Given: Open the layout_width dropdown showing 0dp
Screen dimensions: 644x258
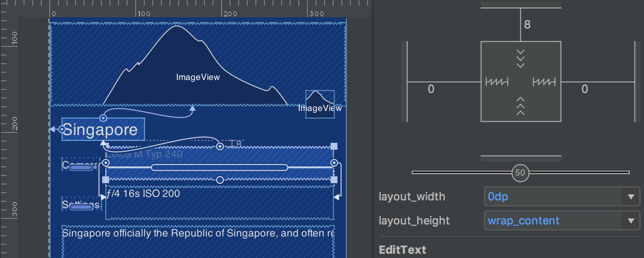Looking at the screenshot, I should tap(561, 197).
